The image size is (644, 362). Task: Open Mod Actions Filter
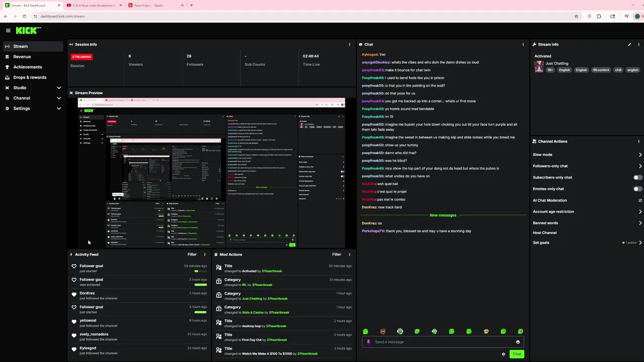coord(337,254)
